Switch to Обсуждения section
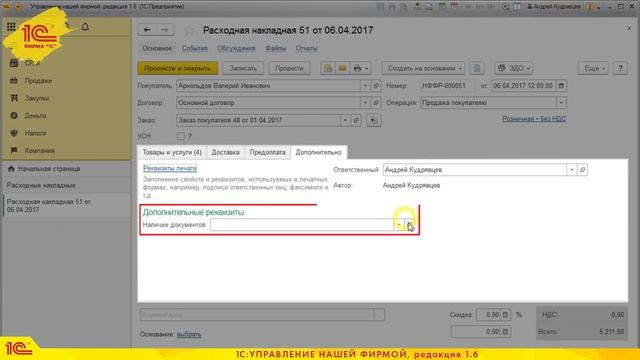The height and width of the screenshot is (360, 640). (x=236, y=48)
